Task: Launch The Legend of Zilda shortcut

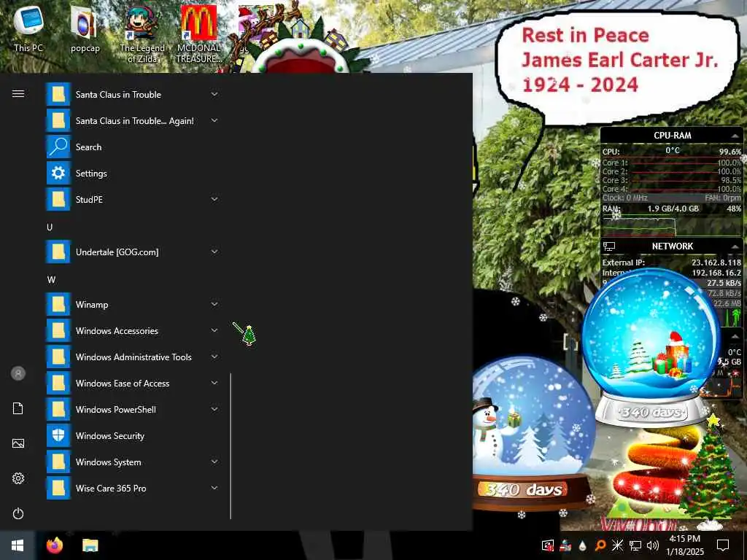Action: (142, 34)
